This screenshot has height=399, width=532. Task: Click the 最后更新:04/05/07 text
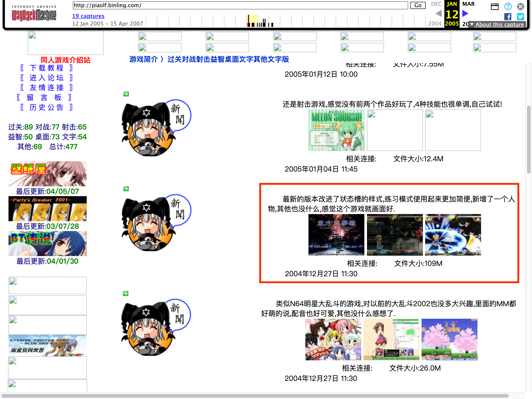[x=47, y=191]
